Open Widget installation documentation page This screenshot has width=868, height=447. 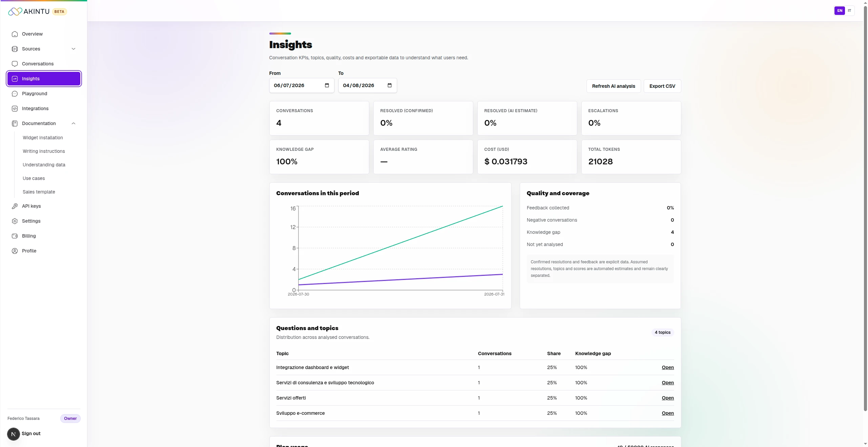tap(43, 138)
